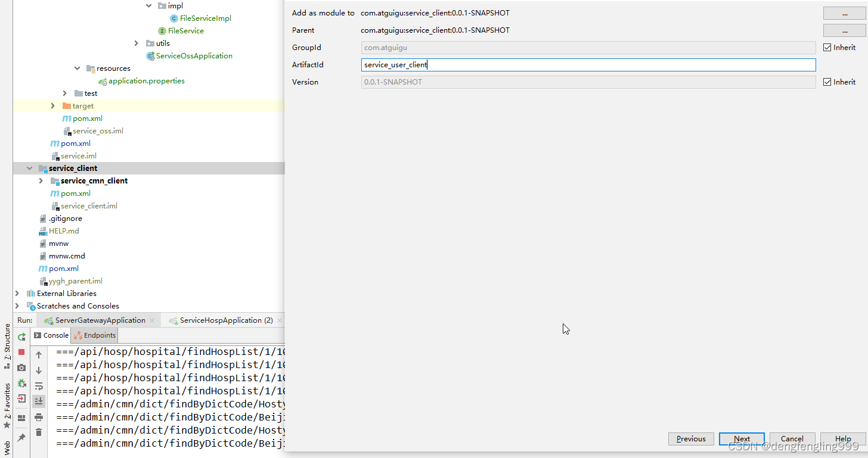Viewport: 868px width, 458px height.
Task: Click the Cancel button
Action: [792, 439]
